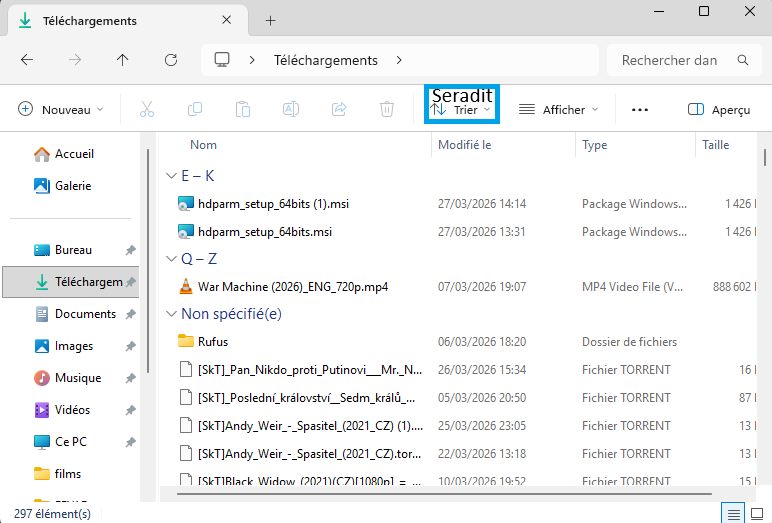This screenshot has width=772, height=523.
Task: Unpin Bureau using its pin icon
Action: tap(130, 250)
